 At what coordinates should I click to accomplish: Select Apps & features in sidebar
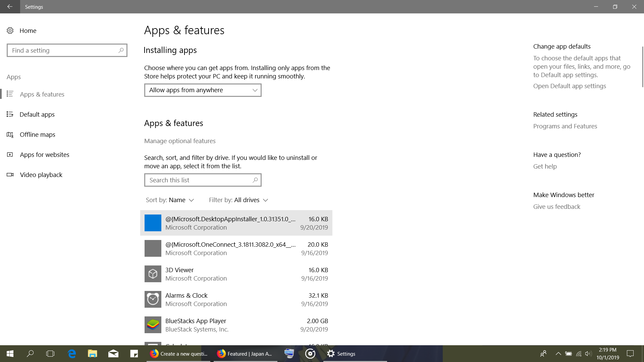[x=42, y=94]
